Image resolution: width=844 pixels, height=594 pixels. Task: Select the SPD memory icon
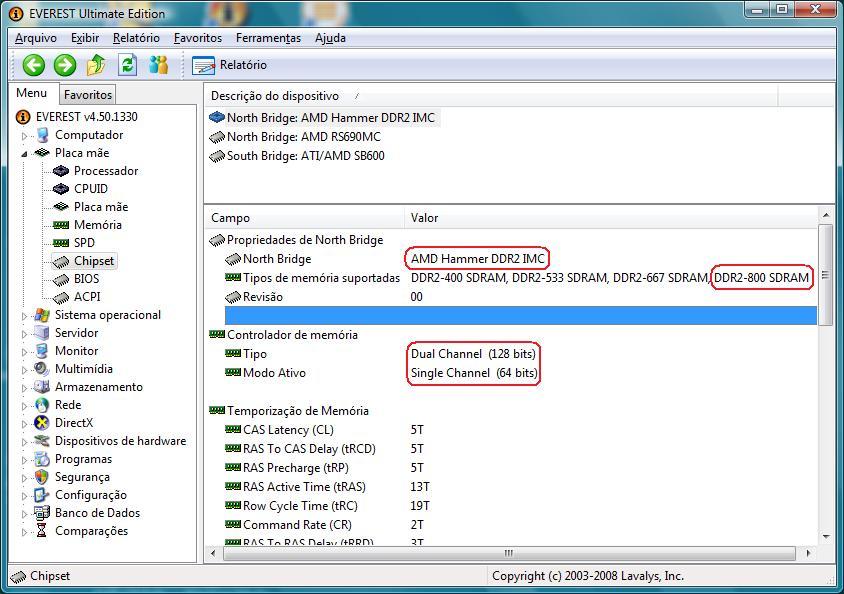[x=61, y=243]
